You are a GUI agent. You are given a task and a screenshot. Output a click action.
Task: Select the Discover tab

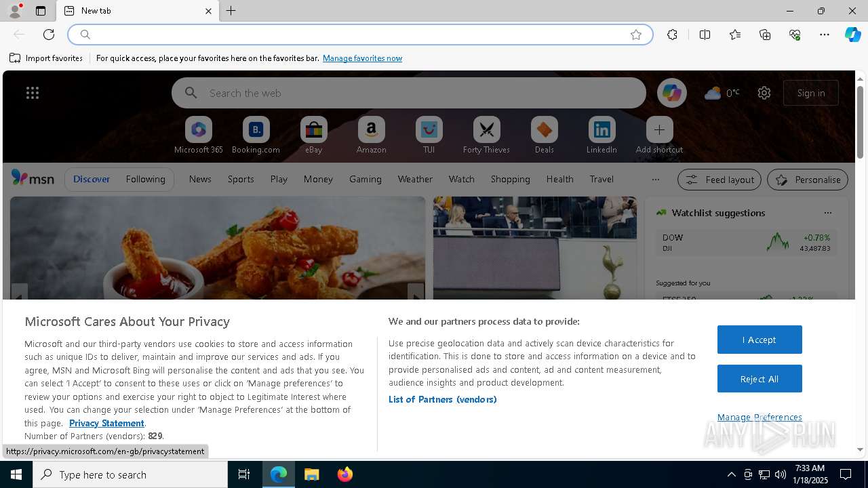pyautogui.click(x=92, y=179)
